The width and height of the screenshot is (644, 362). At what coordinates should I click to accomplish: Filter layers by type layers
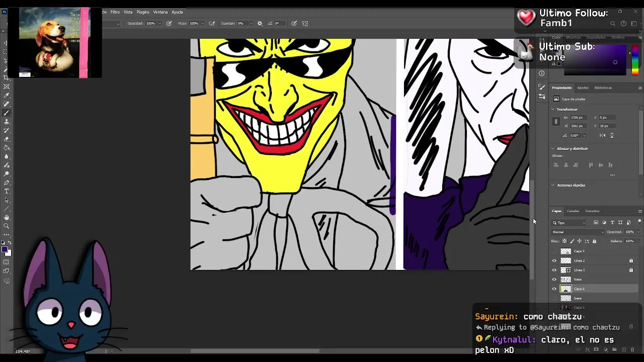[x=612, y=222]
